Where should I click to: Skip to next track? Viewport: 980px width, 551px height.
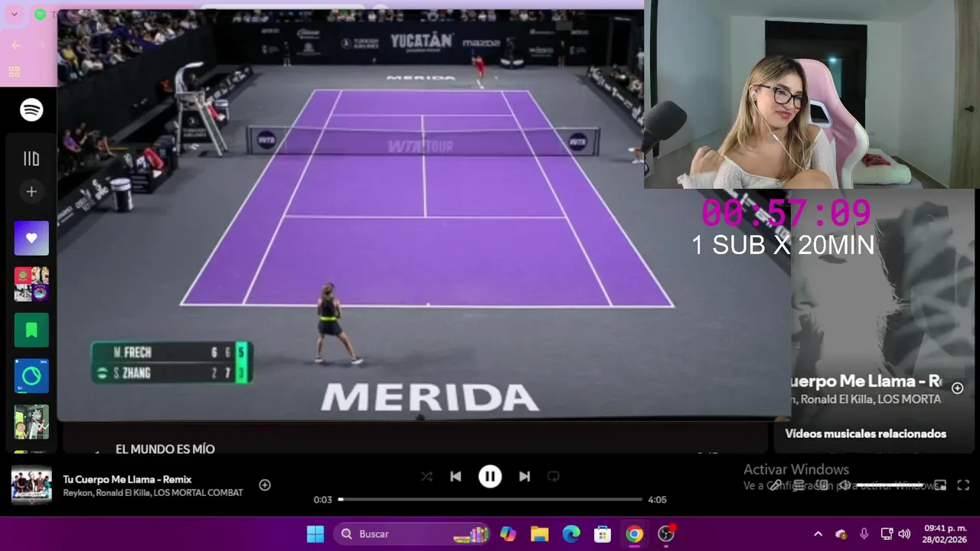click(524, 477)
